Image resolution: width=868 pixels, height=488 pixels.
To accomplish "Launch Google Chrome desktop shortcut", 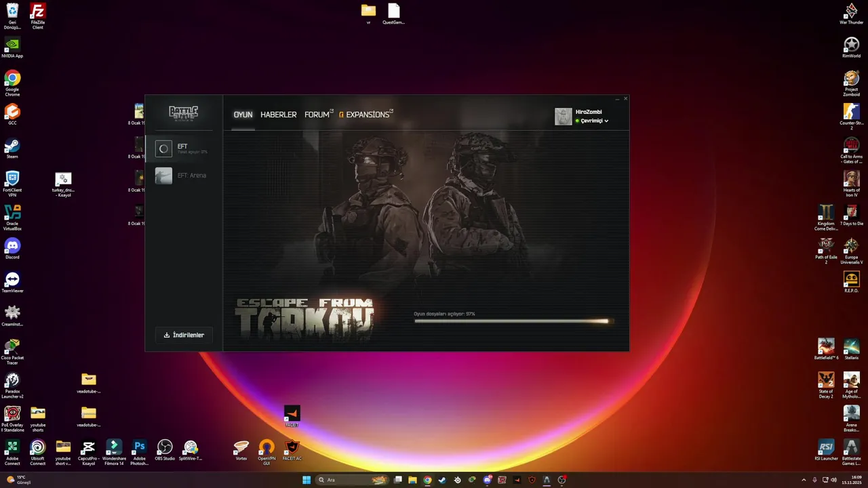I will [x=12, y=83].
